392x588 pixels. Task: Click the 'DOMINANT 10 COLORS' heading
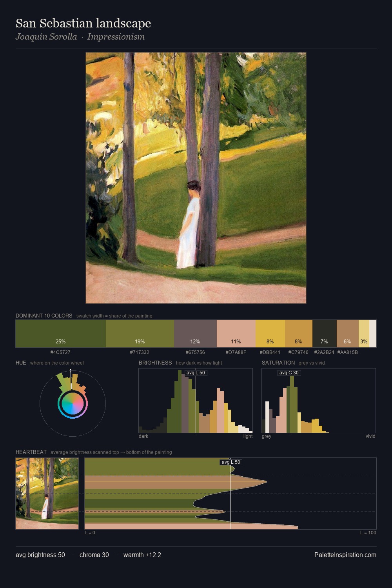[x=44, y=316]
